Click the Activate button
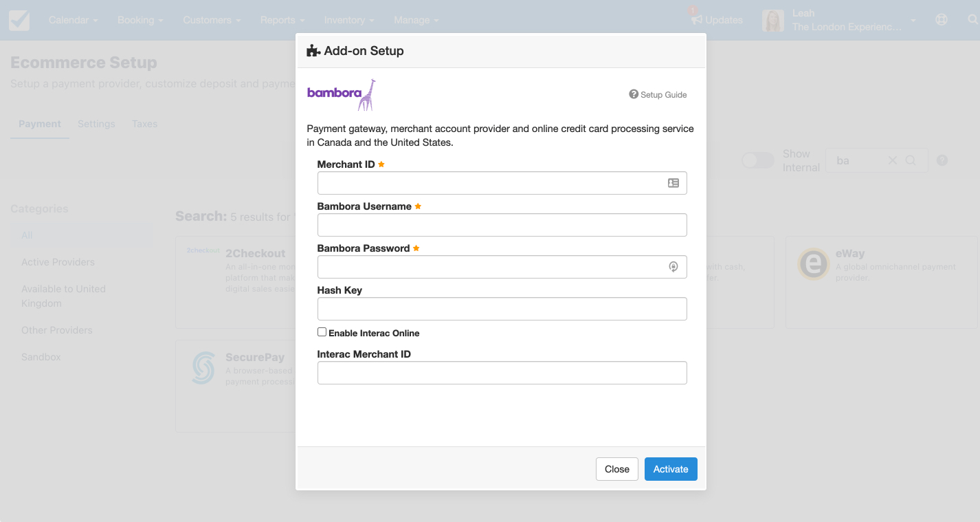The width and height of the screenshot is (980, 522). click(671, 469)
